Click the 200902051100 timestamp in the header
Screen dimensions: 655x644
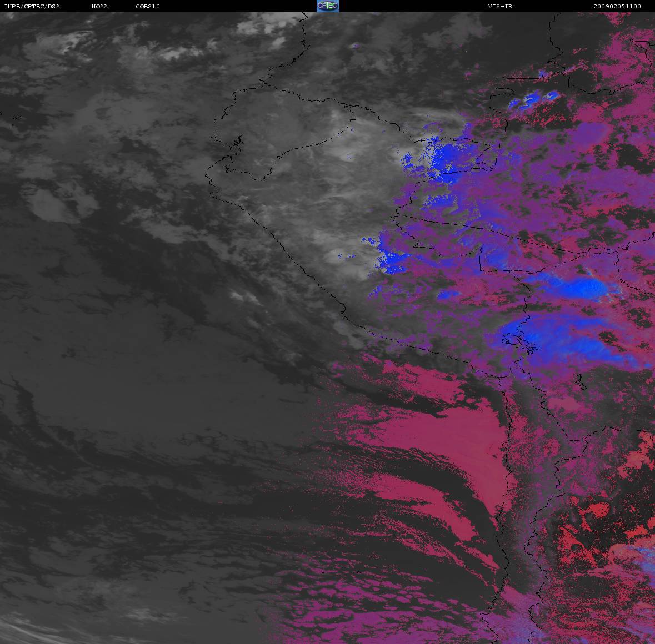617,6
